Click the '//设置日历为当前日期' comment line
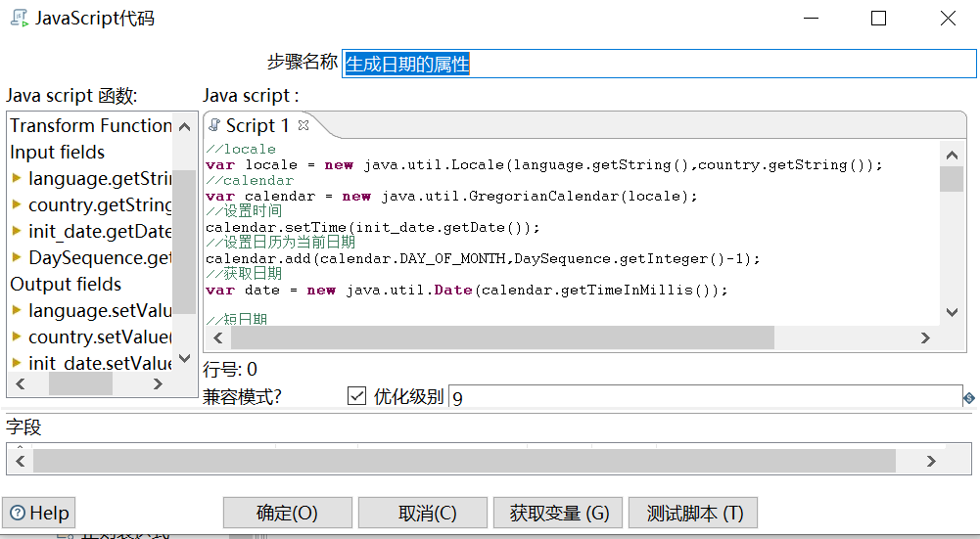The height and width of the screenshot is (539, 980). click(x=281, y=243)
